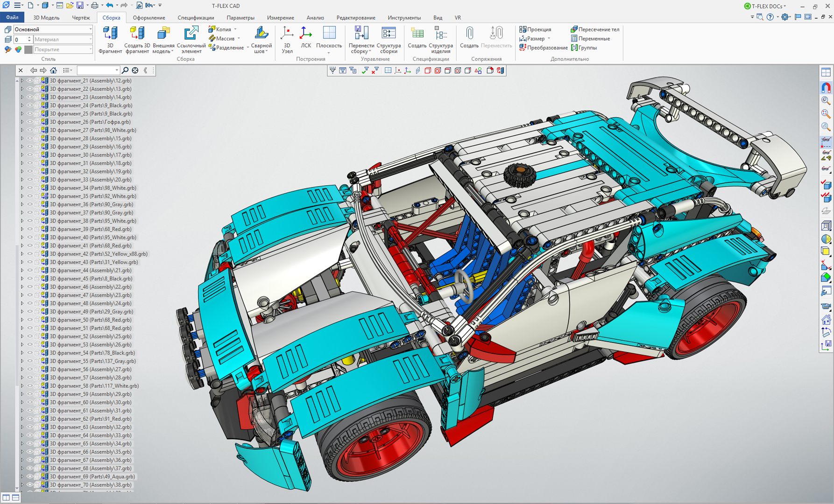Screen dimensions: 834x504
Task: Switch to the Оформление tab
Action: click(x=149, y=18)
